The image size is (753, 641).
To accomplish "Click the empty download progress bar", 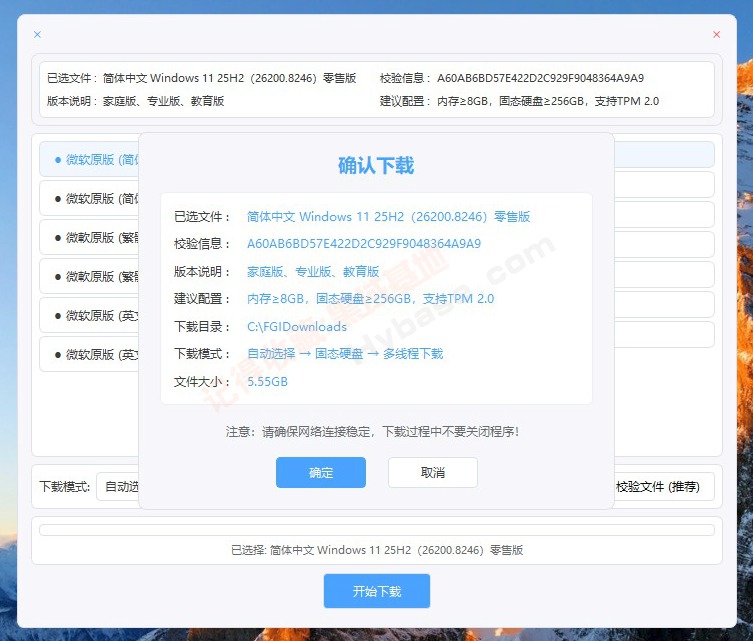I will (x=376, y=530).
